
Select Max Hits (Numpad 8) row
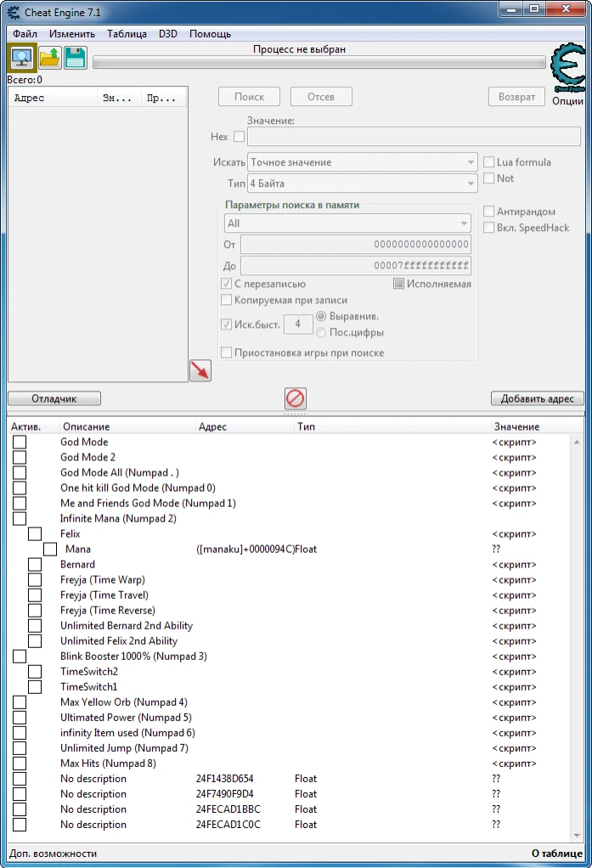(290, 764)
